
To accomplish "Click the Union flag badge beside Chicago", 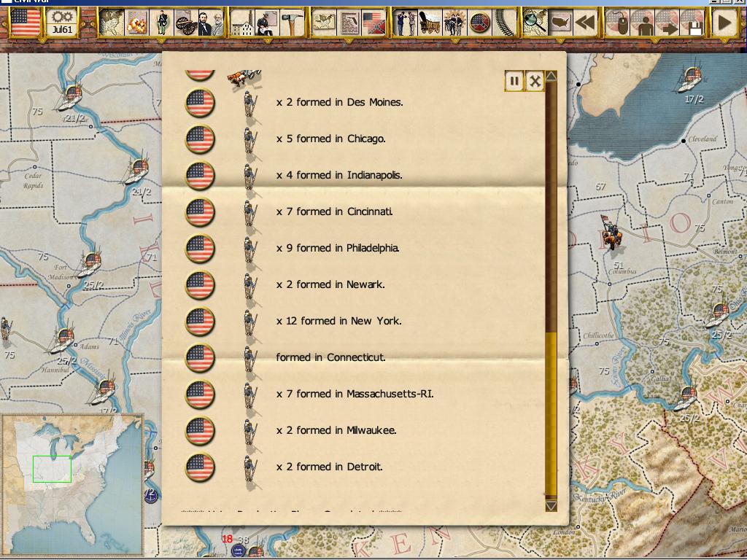I will [200, 139].
